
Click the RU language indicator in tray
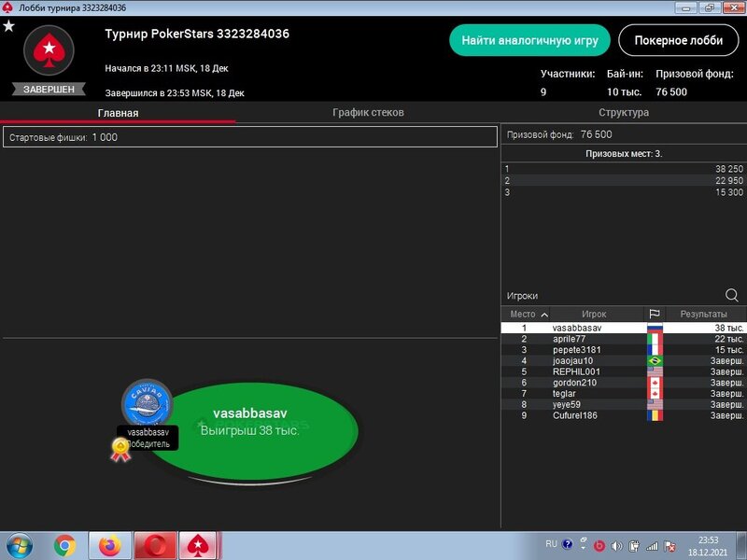[x=551, y=543]
